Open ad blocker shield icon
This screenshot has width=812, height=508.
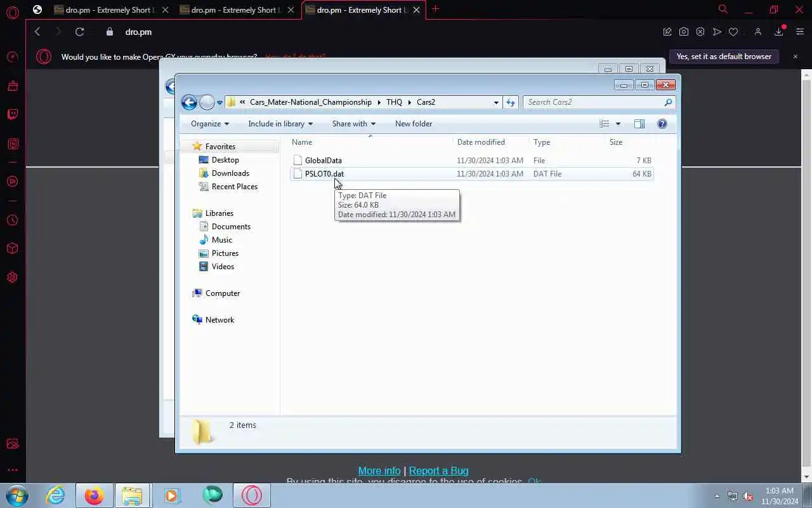700,32
